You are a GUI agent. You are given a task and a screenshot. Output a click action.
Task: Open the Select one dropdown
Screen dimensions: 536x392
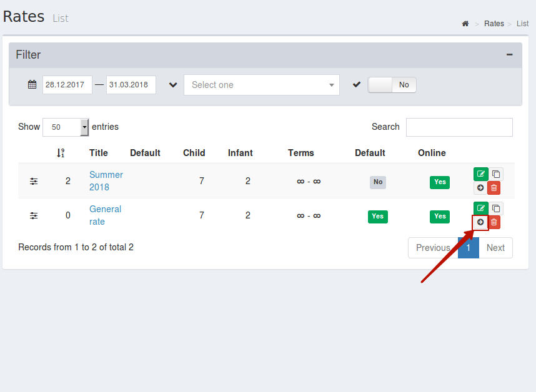[x=262, y=85]
